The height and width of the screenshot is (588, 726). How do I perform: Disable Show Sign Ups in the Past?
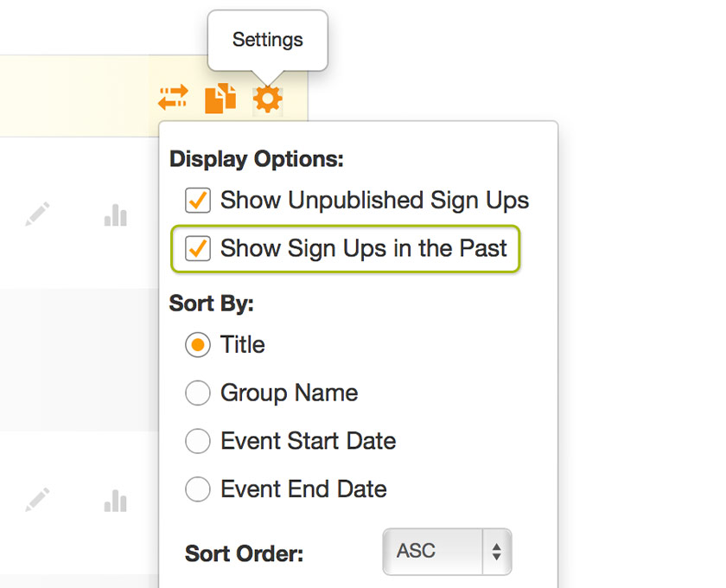coord(197,248)
